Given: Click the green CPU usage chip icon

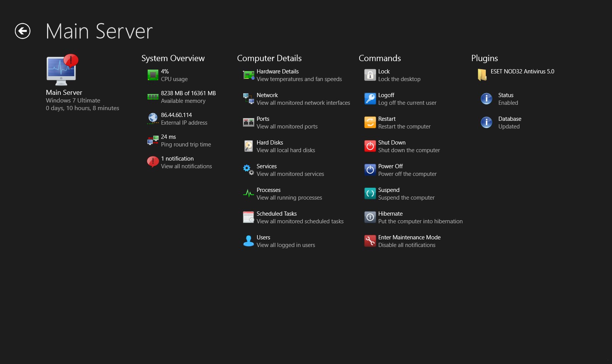Looking at the screenshot, I should [x=153, y=75].
